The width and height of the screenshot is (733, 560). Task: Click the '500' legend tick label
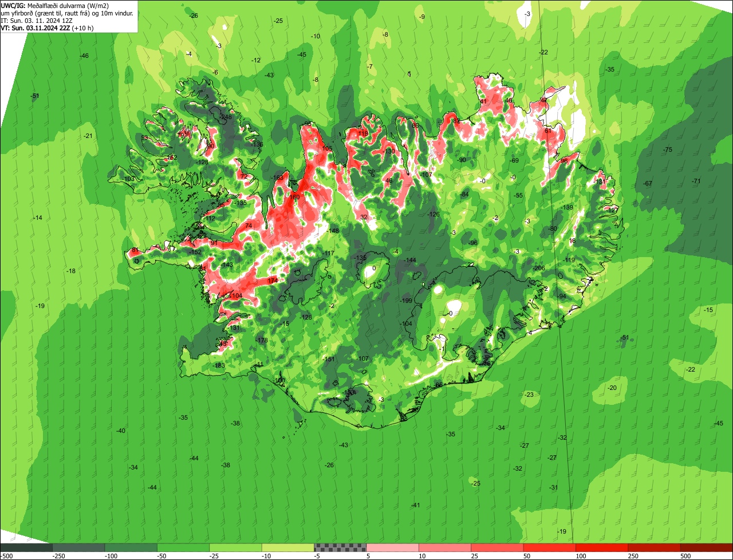click(685, 556)
